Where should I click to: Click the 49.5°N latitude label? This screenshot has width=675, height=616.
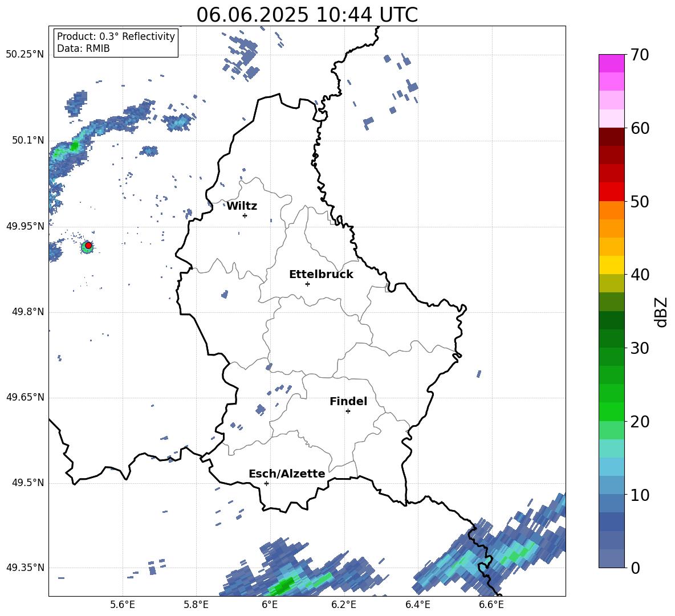tap(27, 483)
